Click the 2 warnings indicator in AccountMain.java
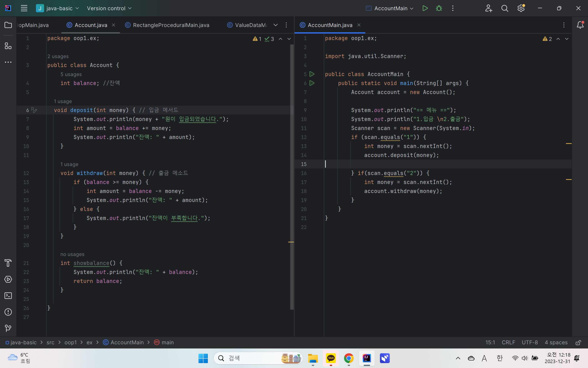The image size is (588, 368). coord(547,39)
